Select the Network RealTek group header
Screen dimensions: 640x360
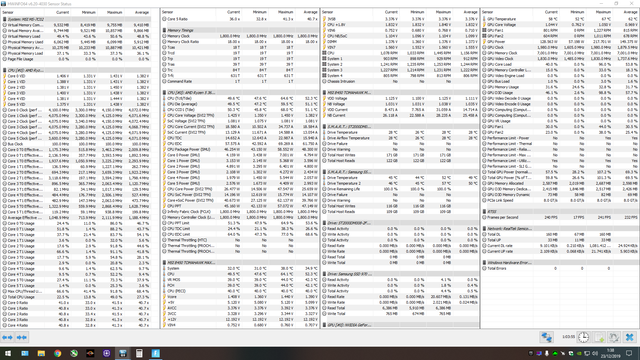tap(560, 229)
